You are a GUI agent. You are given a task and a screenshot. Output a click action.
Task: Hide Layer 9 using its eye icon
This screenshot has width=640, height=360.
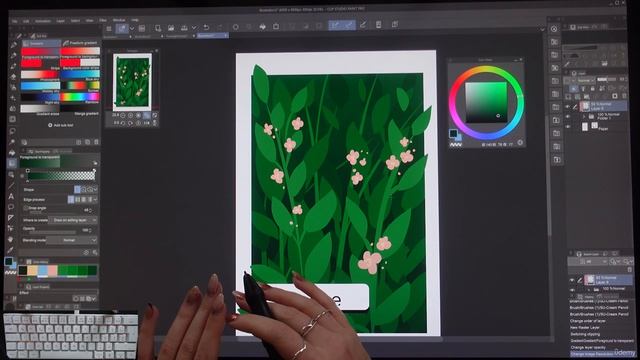coord(567,107)
